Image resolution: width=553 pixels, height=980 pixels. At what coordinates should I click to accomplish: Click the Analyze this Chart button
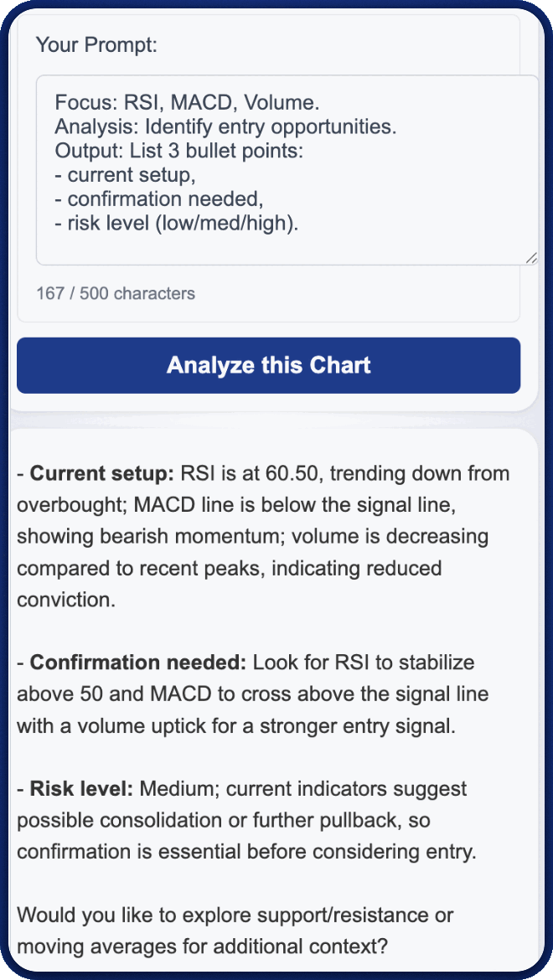[268, 365]
